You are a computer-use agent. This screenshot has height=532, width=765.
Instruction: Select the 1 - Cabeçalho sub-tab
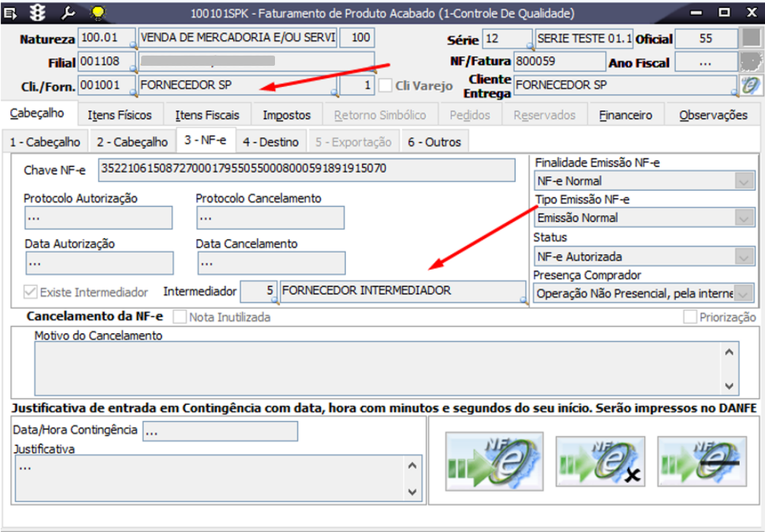(45, 142)
